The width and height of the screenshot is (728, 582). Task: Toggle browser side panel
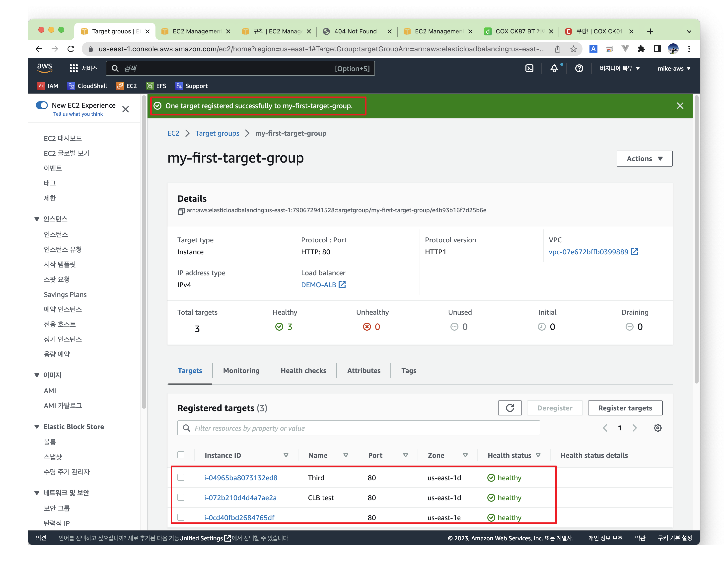[656, 49]
